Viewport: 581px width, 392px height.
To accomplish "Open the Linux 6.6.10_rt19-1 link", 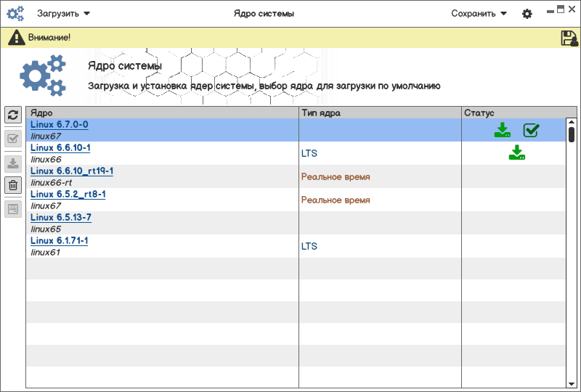I will click(x=72, y=171).
